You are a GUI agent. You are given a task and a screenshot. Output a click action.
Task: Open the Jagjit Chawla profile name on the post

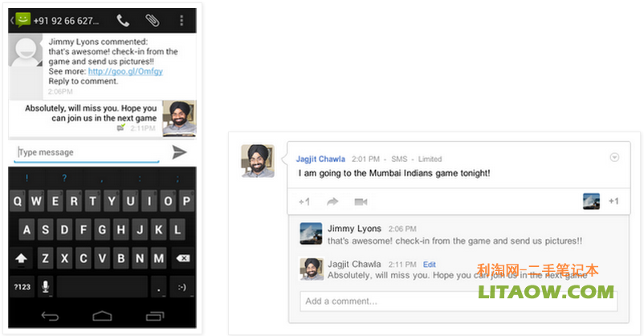click(320, 159)
